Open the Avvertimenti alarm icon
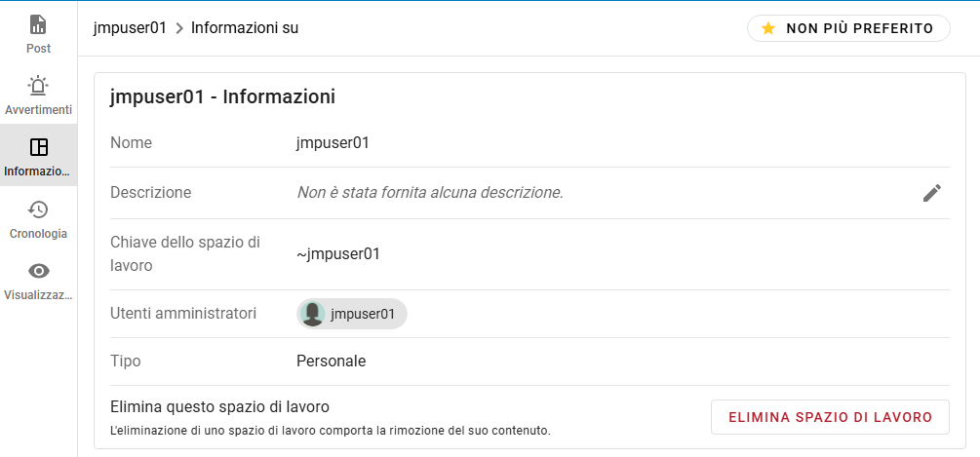 [38, 86]
